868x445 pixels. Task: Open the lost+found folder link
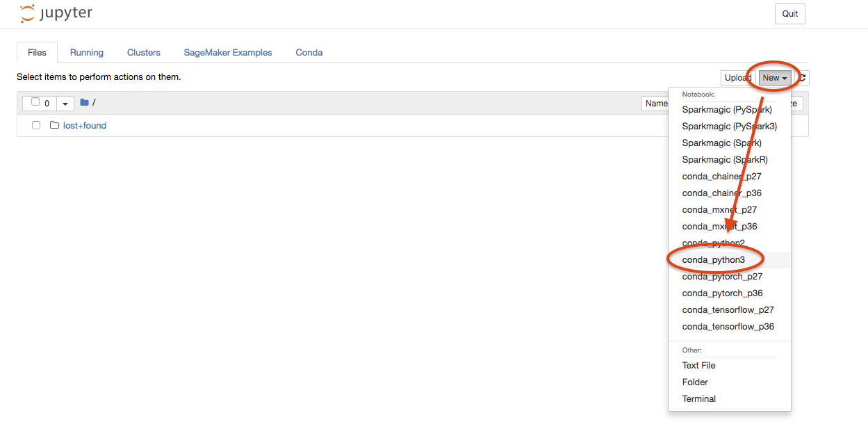tap(85, 126)
